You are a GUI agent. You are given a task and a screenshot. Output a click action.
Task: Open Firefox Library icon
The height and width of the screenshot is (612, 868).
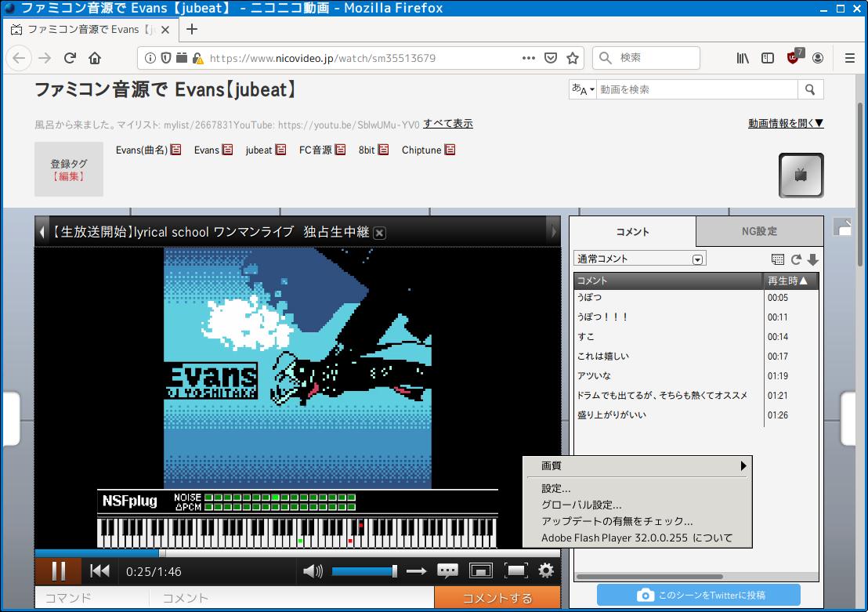pos(743,58)
